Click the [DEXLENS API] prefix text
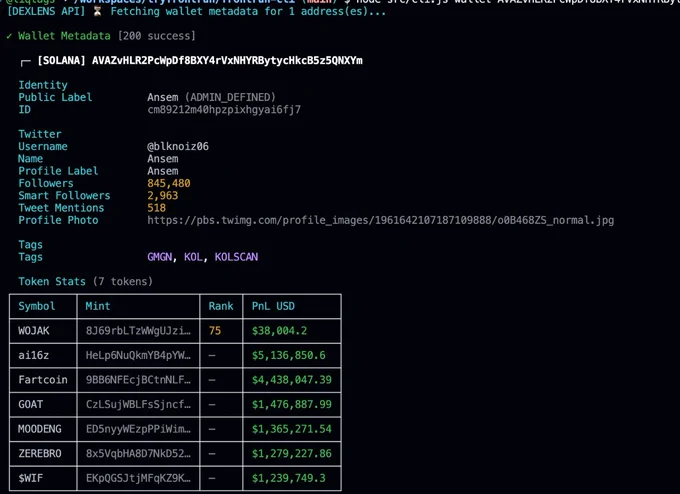The image size is (680, 494). (46, 11)
